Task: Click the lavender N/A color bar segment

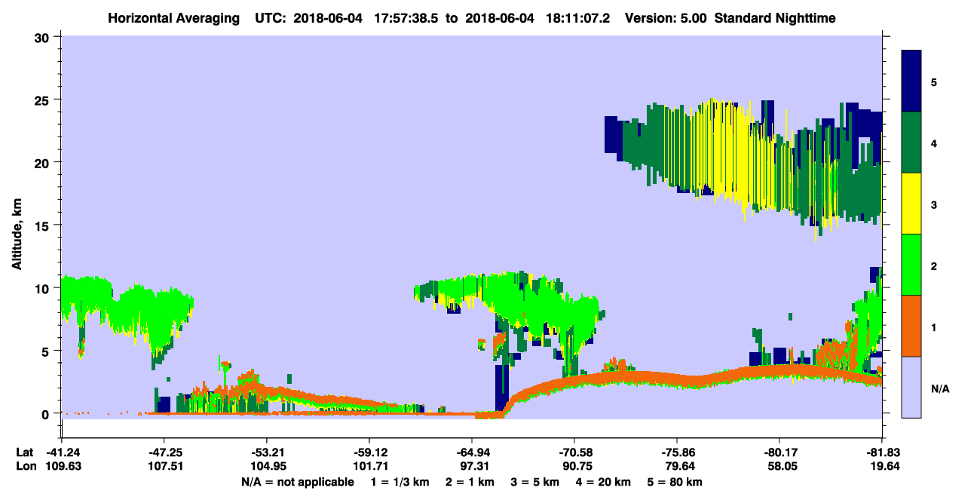Action: click(912, 387)
